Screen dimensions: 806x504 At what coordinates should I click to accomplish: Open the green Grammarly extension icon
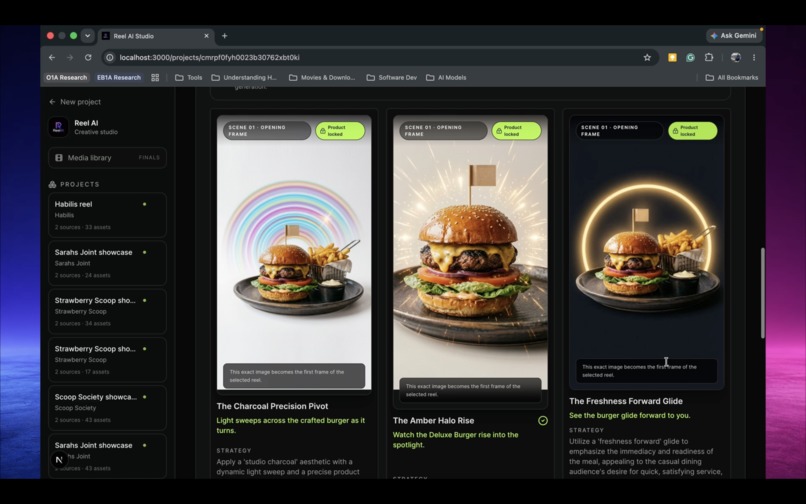[690, 58]
